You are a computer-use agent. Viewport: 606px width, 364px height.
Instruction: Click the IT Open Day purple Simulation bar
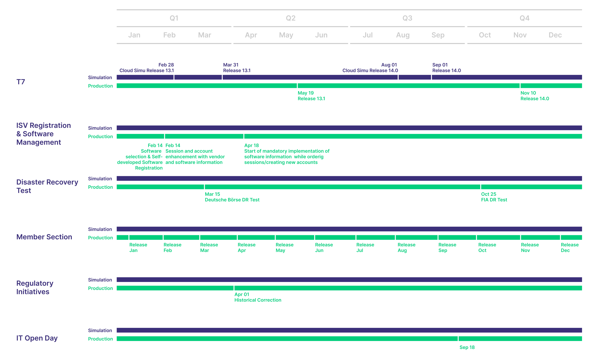[349, 330]
